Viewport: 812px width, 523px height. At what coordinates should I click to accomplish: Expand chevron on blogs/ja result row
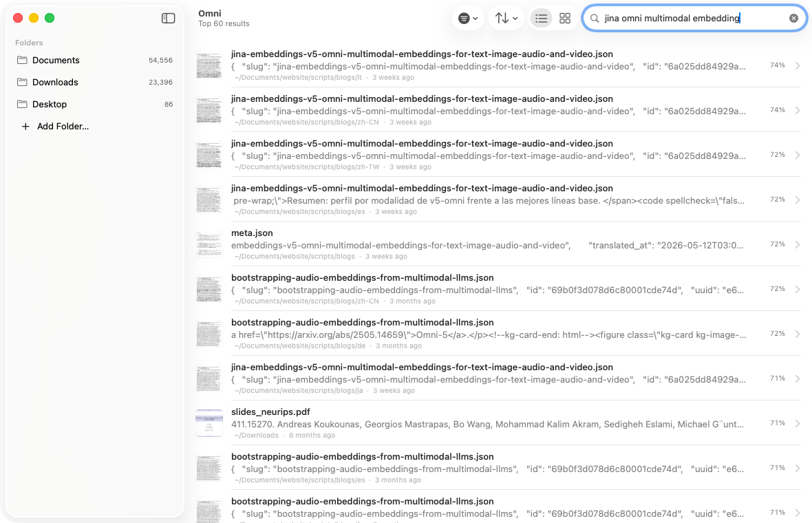click(798, 378)
